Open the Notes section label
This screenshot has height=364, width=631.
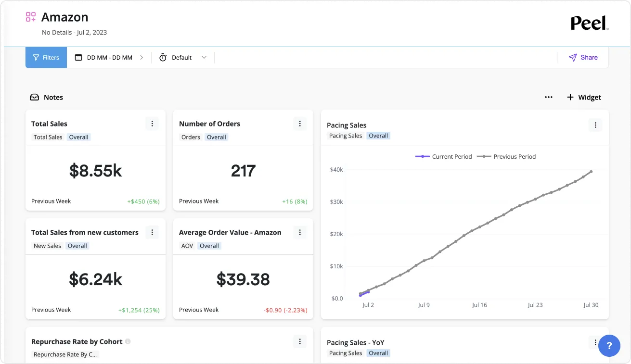[53, 97]
